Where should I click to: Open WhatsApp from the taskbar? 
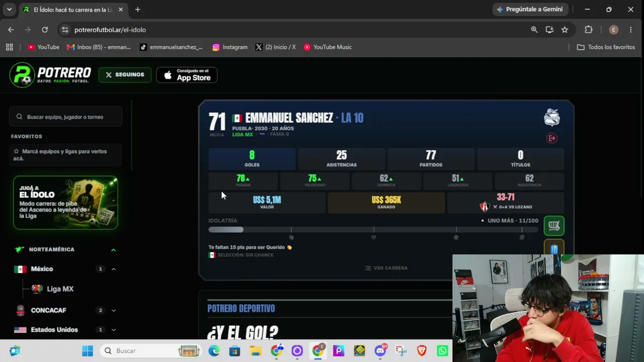(442, 350)
